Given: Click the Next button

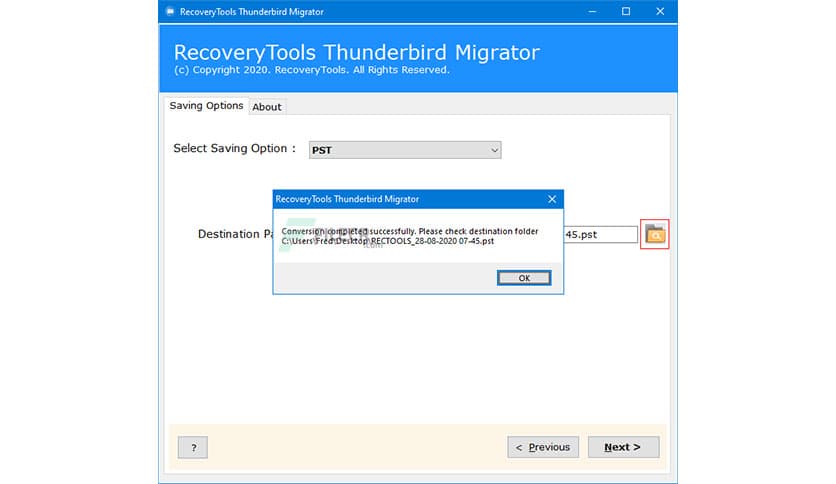Looking at the screenshot, I should pos(623,447).
